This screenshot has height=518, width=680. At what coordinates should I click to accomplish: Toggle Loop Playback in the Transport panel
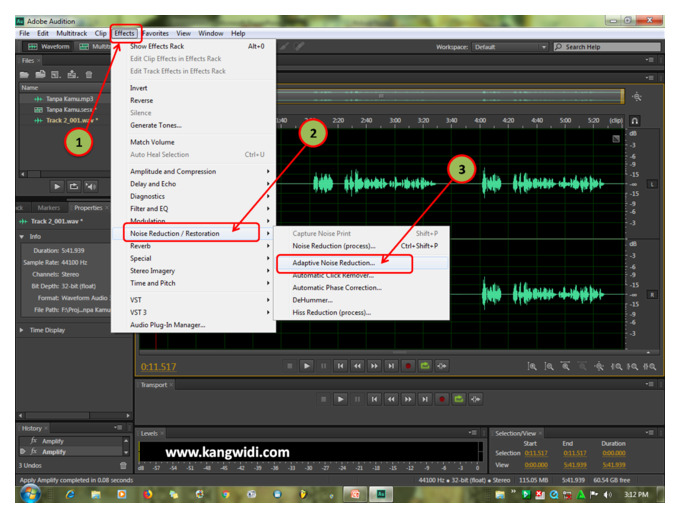[x=459, y=399]
